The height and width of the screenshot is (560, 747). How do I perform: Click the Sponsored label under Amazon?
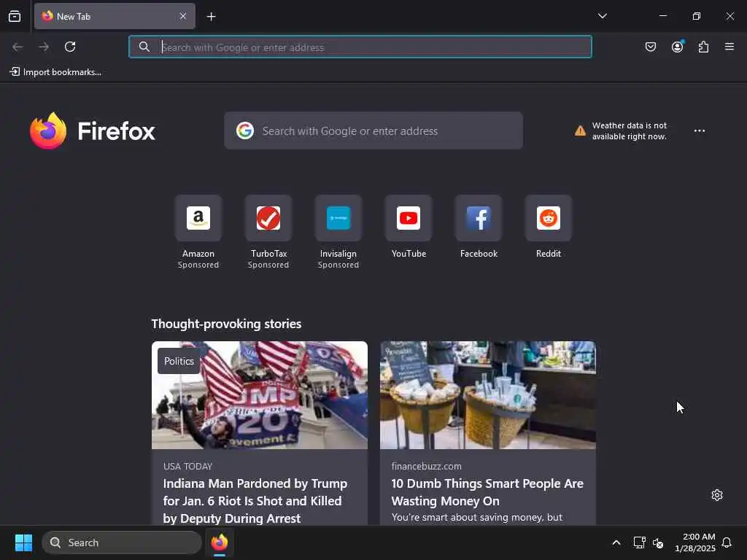coord(198,265)
